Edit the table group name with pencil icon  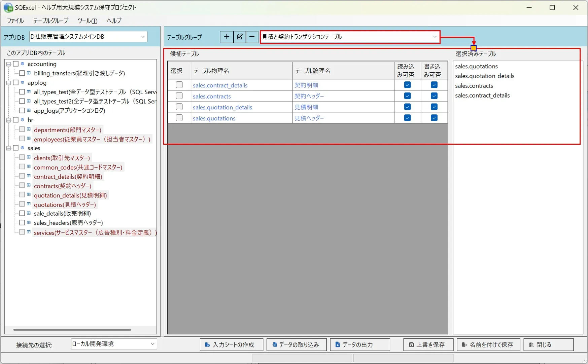tap(239, 37)
